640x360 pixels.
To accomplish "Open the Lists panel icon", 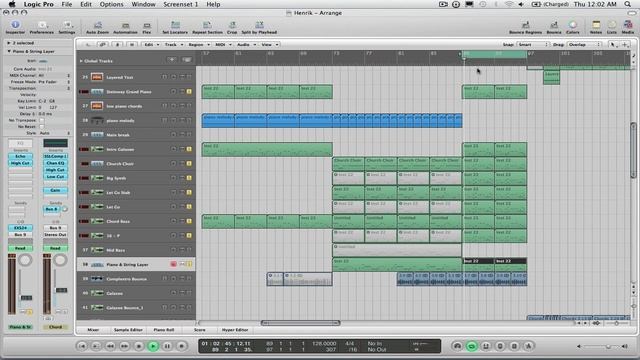I will (x=612, y=25).
